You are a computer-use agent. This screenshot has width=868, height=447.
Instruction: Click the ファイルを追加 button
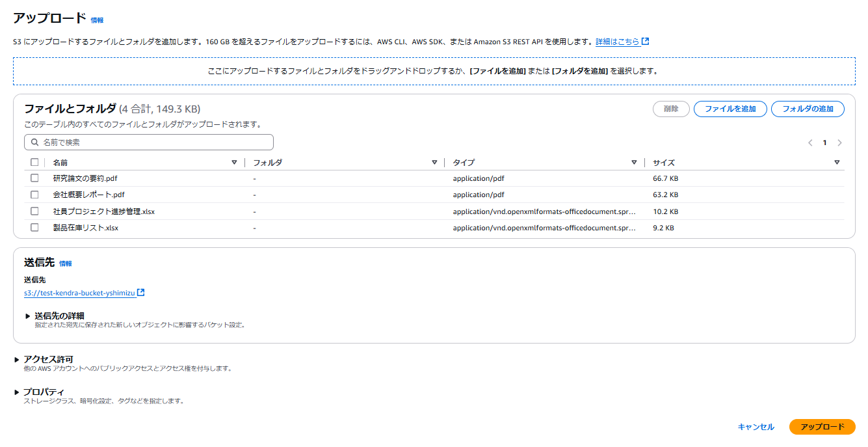[x=730, y=109]
